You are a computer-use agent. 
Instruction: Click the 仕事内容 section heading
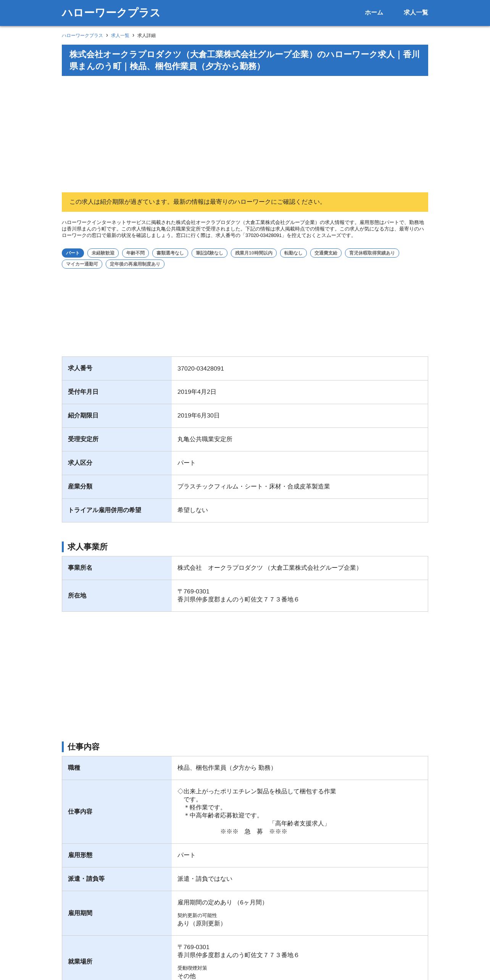pyautogui.click(x=84, y=747)
